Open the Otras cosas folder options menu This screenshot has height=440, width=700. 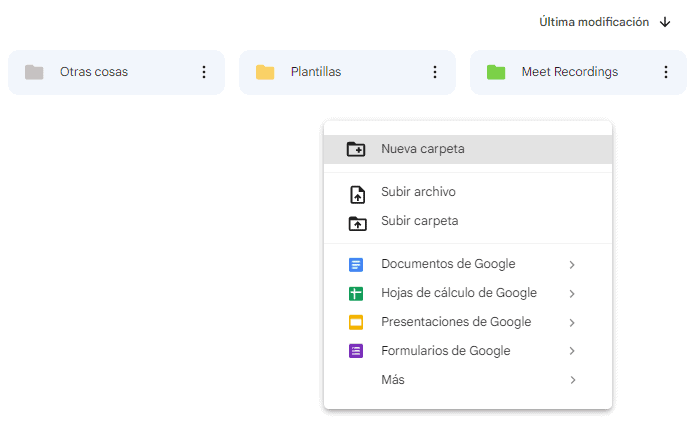[x=204, y=72]
